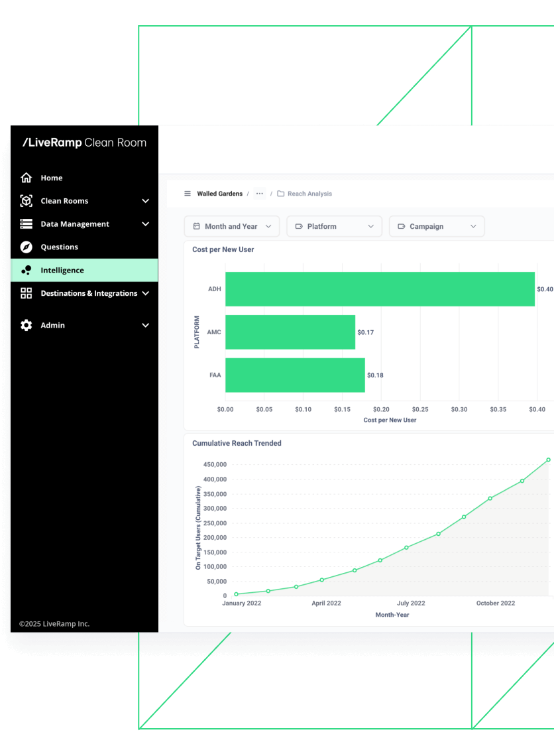This screenshot has height=756, width=554.
Task: Click the first data point on reach line
Action: point(236,594)
